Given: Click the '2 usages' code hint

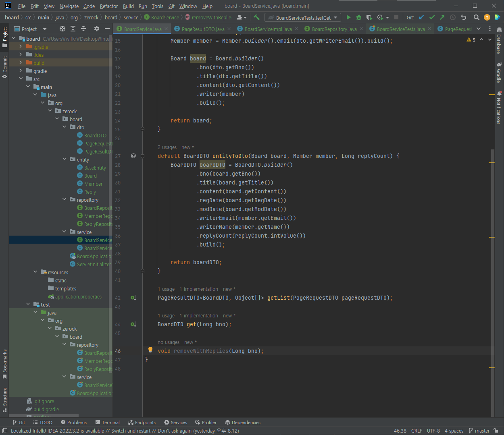Looking at the screenshot, I should (167, 147).
